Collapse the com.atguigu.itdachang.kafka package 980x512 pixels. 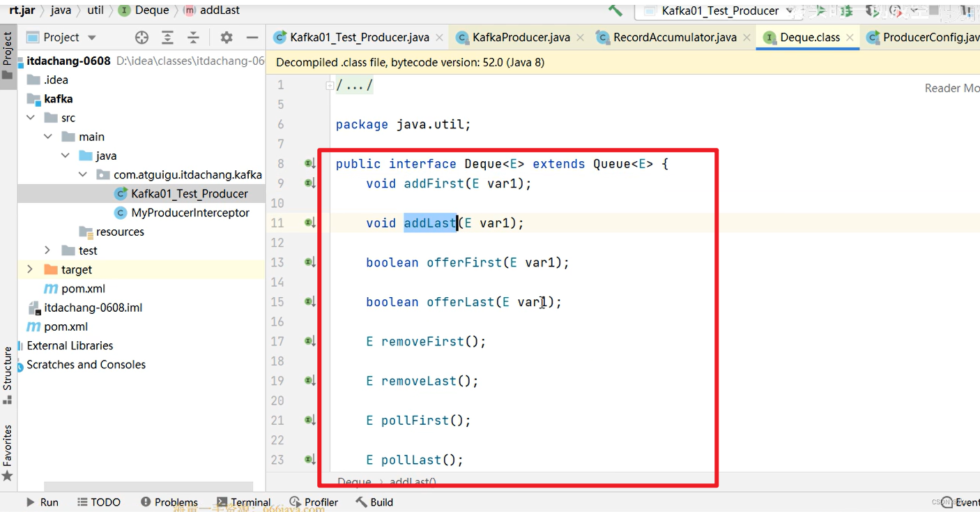tap(83, 174)
